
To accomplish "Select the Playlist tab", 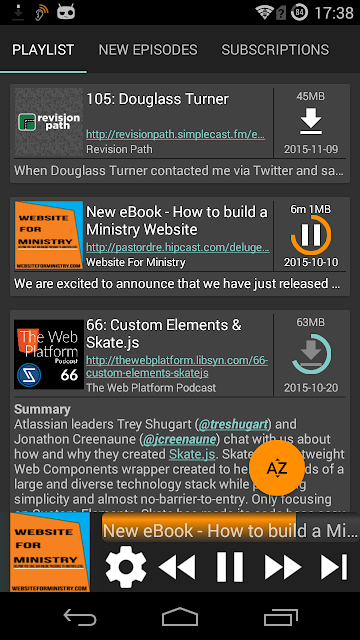I will click(43, 50).
